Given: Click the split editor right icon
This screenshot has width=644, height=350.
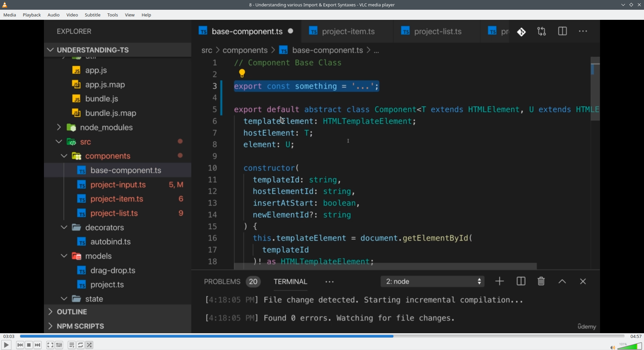Looking at the screenshot, I should [x=562, y=31].
